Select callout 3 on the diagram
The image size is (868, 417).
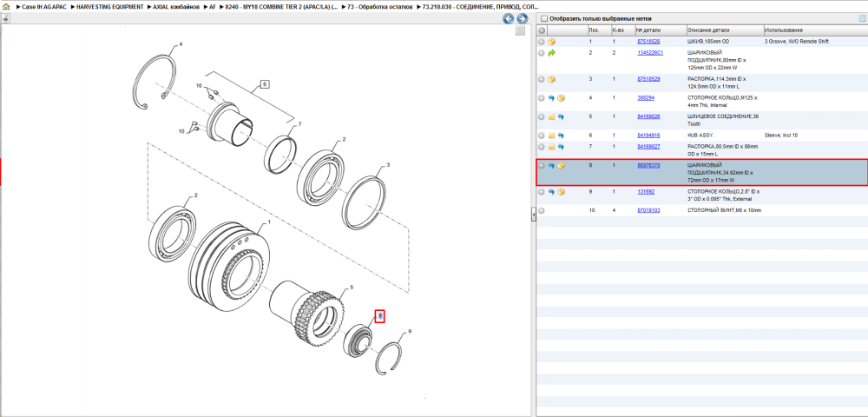pos(388,165)
